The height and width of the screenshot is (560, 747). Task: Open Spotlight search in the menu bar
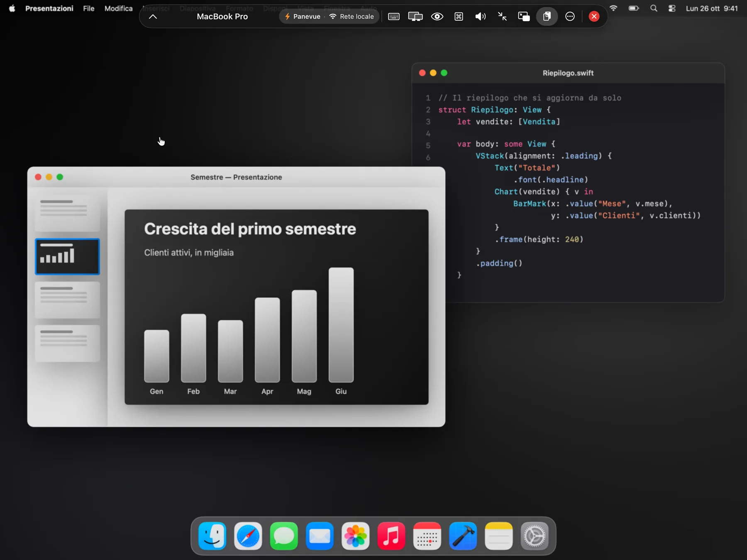point(654,8)
